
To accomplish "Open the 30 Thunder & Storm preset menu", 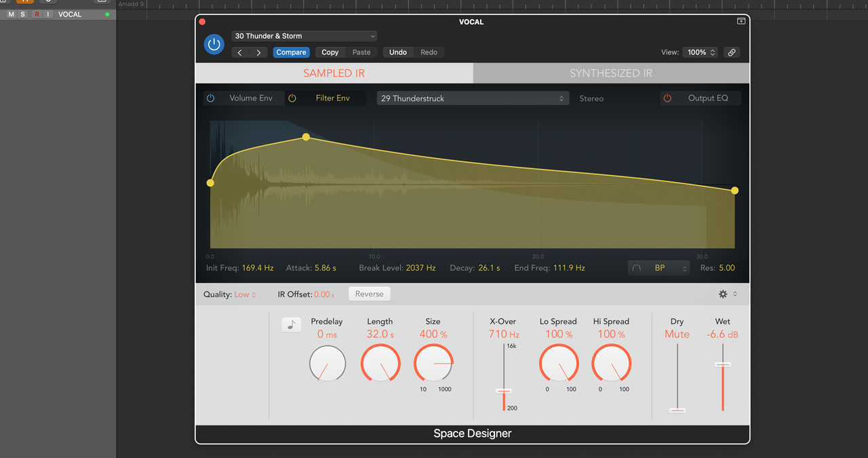I will pos(304,36).
